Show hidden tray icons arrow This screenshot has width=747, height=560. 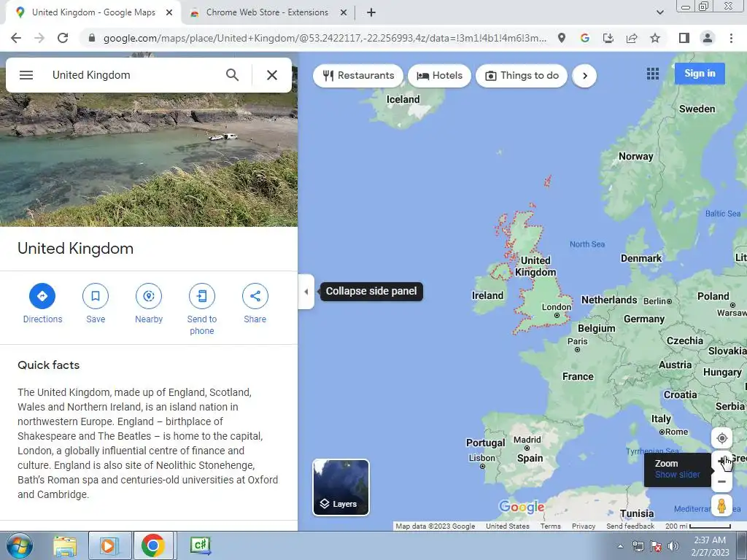tap(620, 546)
